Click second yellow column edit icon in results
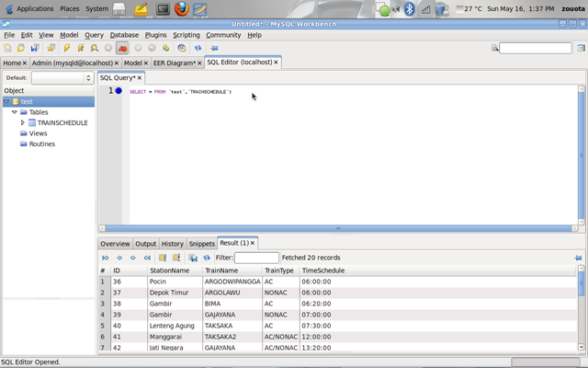Viewport: 588px width, 368px height. pos(176,258)
